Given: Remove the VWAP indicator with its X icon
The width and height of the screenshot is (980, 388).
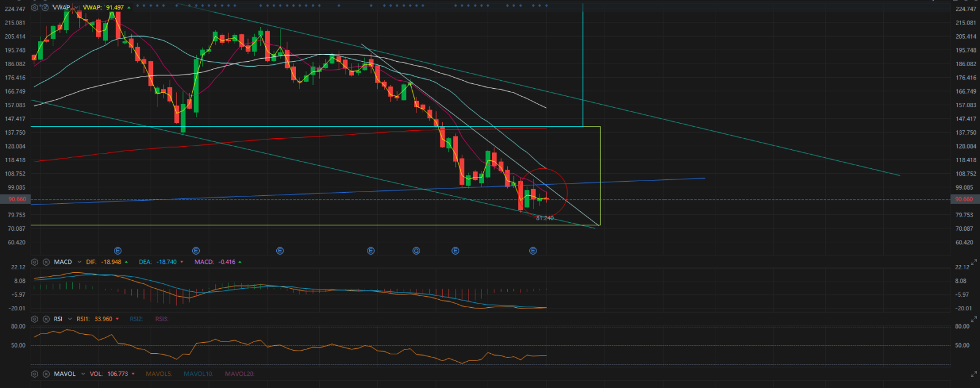Looking at the screenshot, I should click(x=46, y=7).
